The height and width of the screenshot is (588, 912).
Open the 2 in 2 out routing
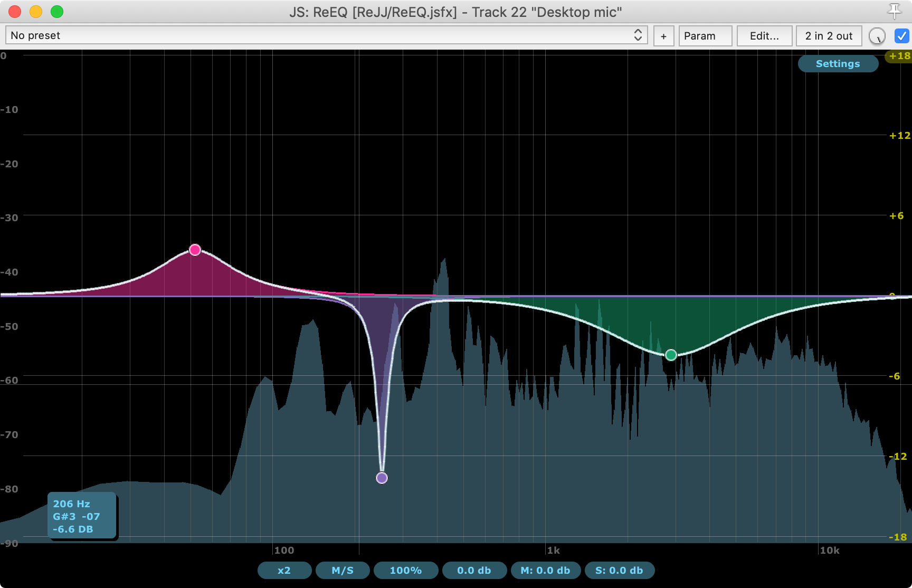click(829, 36)
